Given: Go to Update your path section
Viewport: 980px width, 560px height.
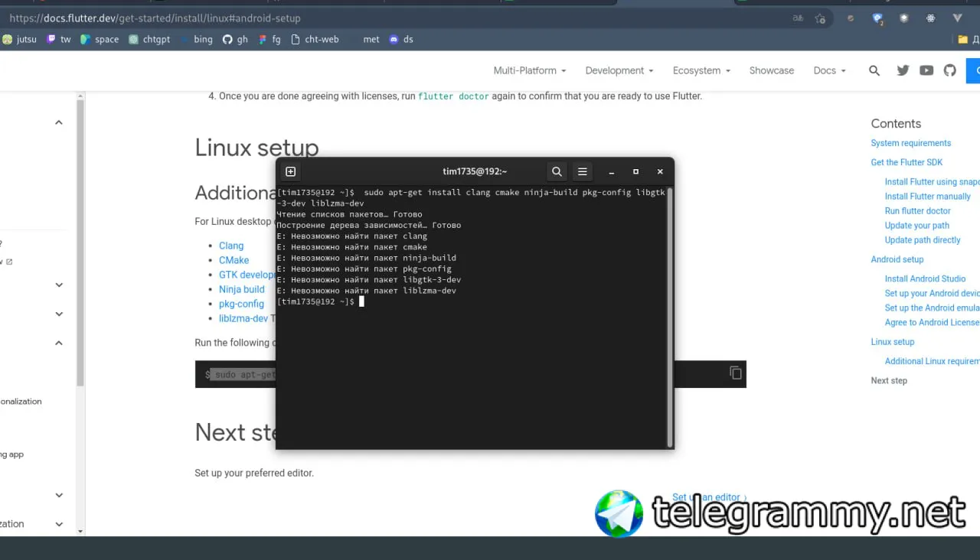Looking at the screenshot, I should pyautogui.click(x=917, y=226).
